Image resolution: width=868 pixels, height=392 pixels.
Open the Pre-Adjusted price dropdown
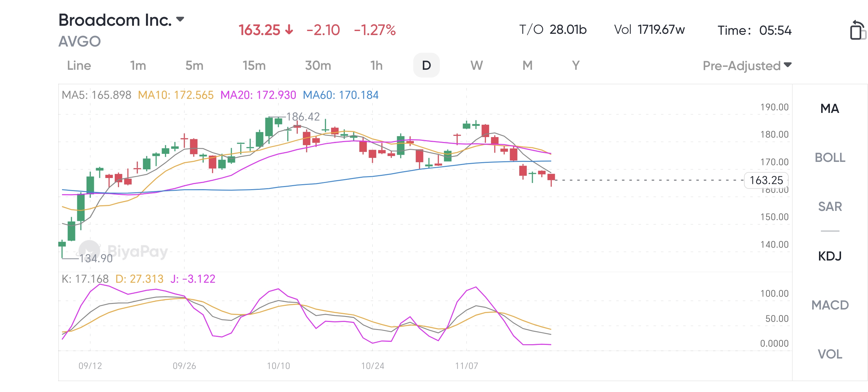pos(747,65)
